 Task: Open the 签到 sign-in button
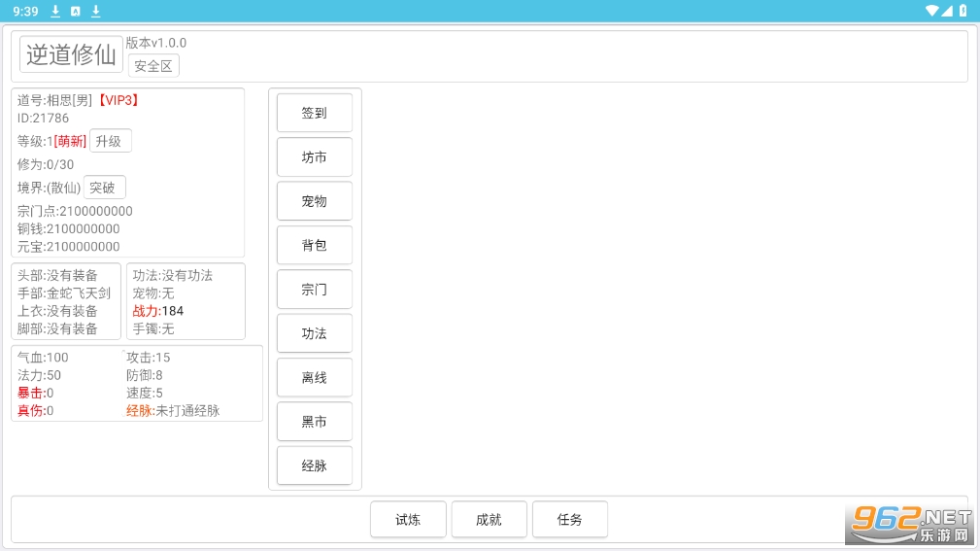click(x=315, y=113)
